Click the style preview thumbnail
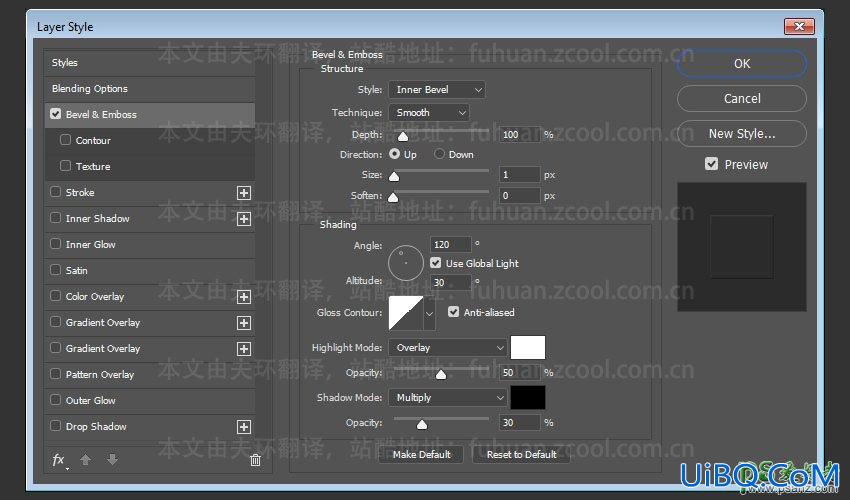Screen dimensions: 850x500 pos(742,247)
